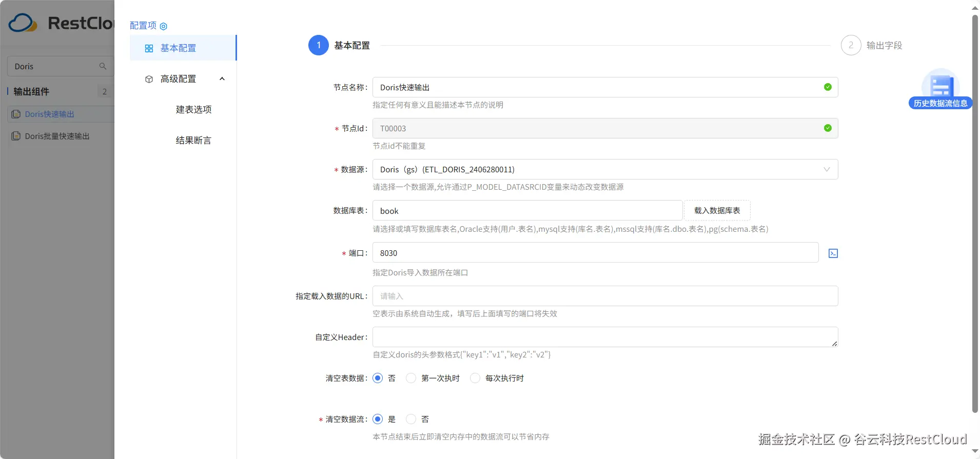Click green check icon in 节点名称 field
Image resolution: width=980 pixels, height=459 pixels.
pyautogui.click(x=828, y=87)
